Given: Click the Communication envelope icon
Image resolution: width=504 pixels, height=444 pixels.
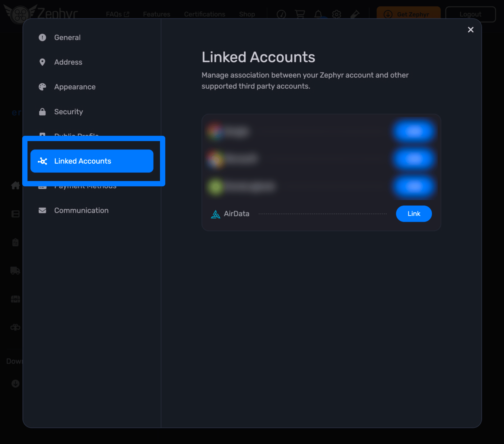Looking at the screenshot, I should coord(42,210).
